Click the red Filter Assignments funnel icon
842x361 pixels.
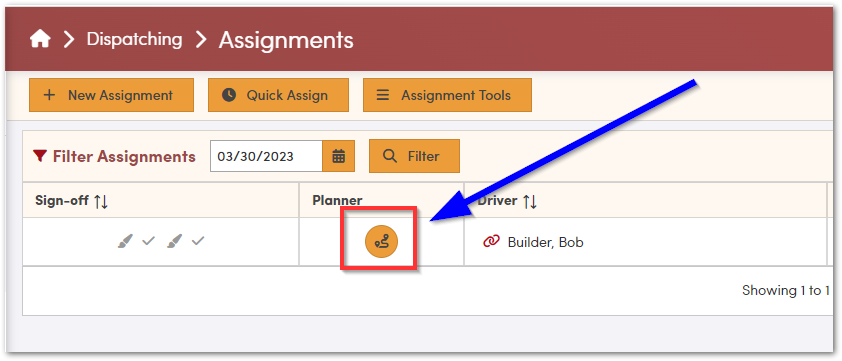click(x=40, y=156)
